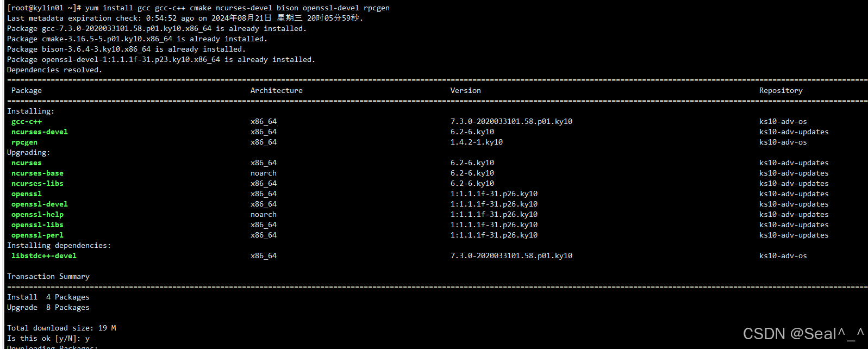The height and width of the screenshot is (349, 868).
Task: Click the openssl-devel p23 already installed line
Action: tap(161, 60)
